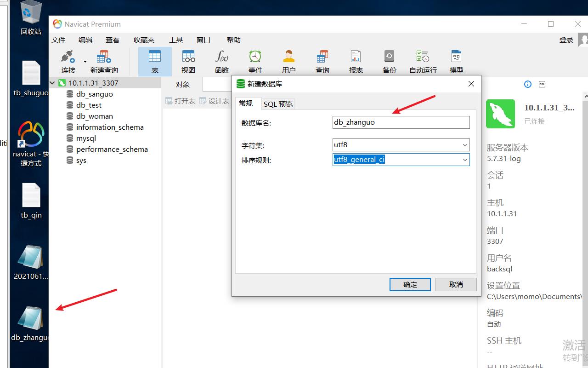The image size is (588, 368).
Task: Click the user avatar icon beside Login
Action: (583, 40)
